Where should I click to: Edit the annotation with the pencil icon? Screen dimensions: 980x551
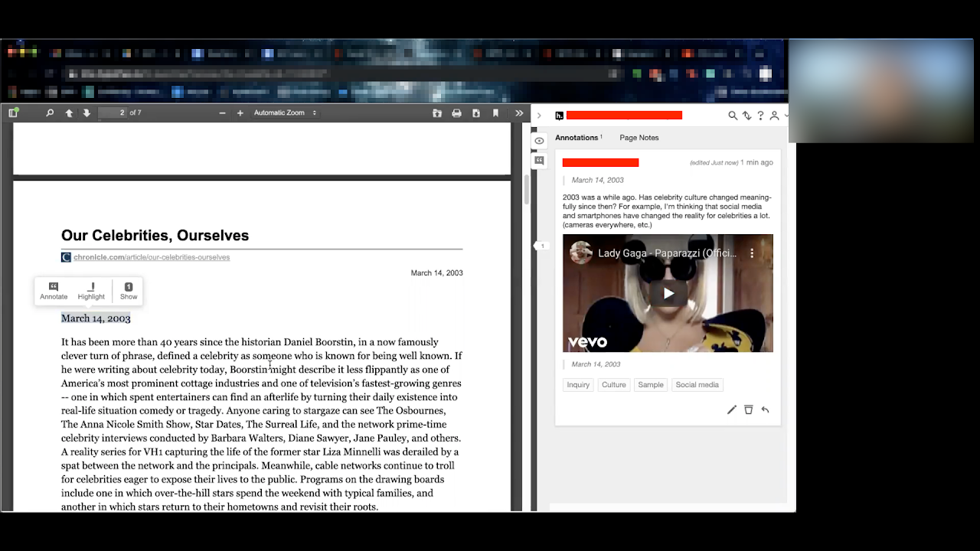pyautogui.click(x=732, y=410)
